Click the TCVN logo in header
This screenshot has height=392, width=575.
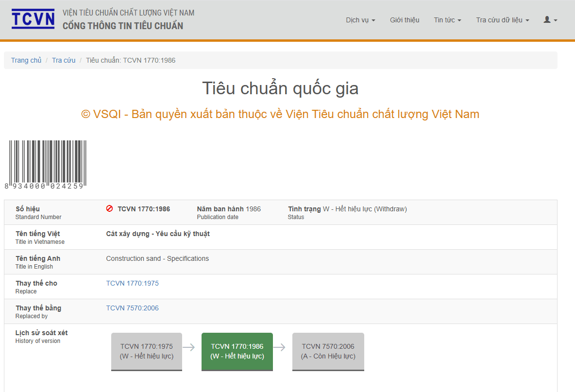pyautogui.click(x=33, y=19)
